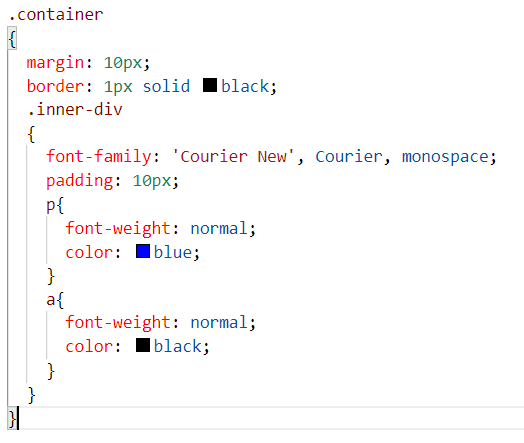Viewport: 524px width, 443px height.
Task: Click the solid keyword in border
Action: point(166,86)
